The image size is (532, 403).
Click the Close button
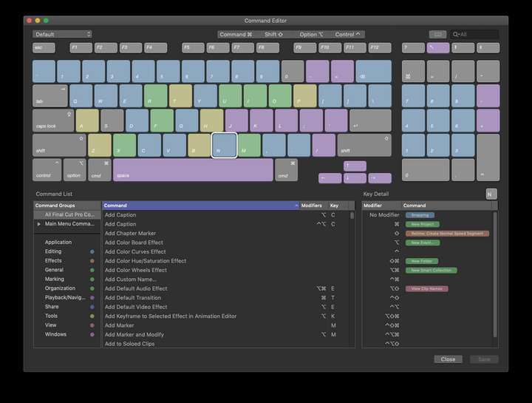point(448,359)
